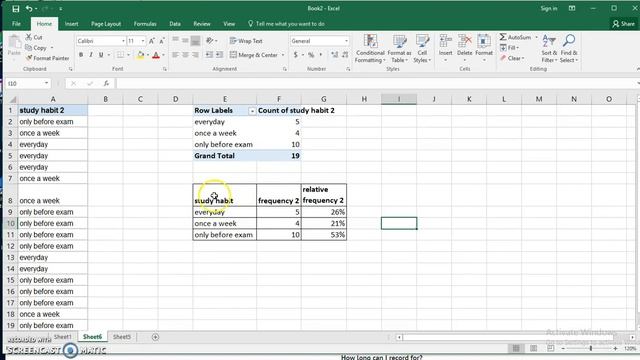Screen dimensions: 640x360
Task: Expand the Font group dialog launcher
Action: [164, 69]
